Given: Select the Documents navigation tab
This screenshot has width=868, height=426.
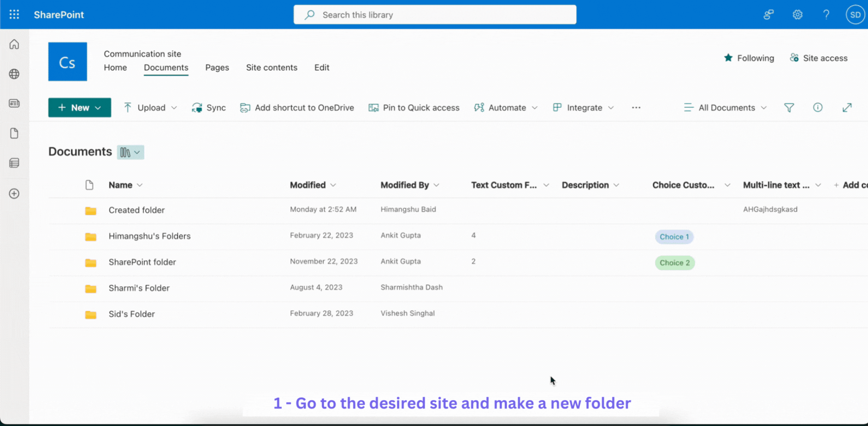Looking at the screenshot, I should 166,68.
